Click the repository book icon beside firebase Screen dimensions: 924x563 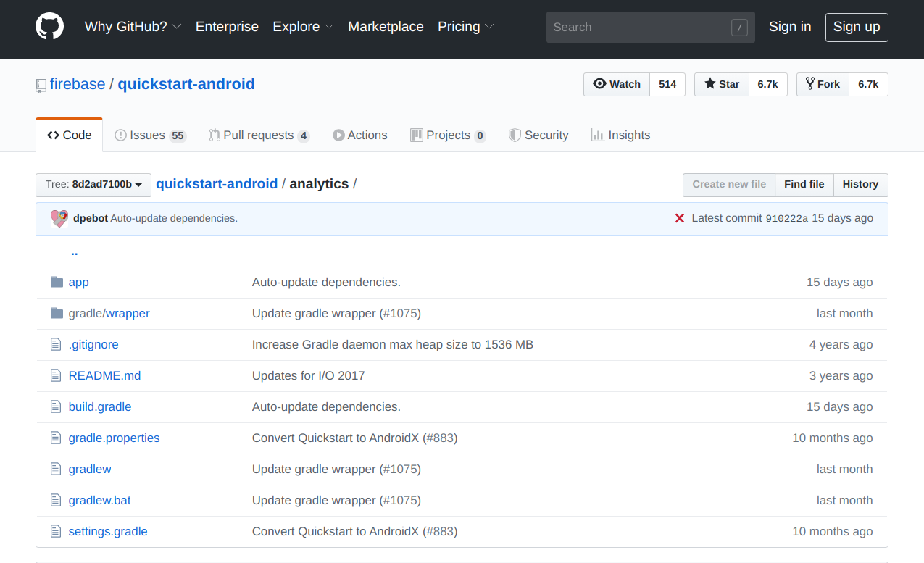pyautogui.click(x=41, y=86)
